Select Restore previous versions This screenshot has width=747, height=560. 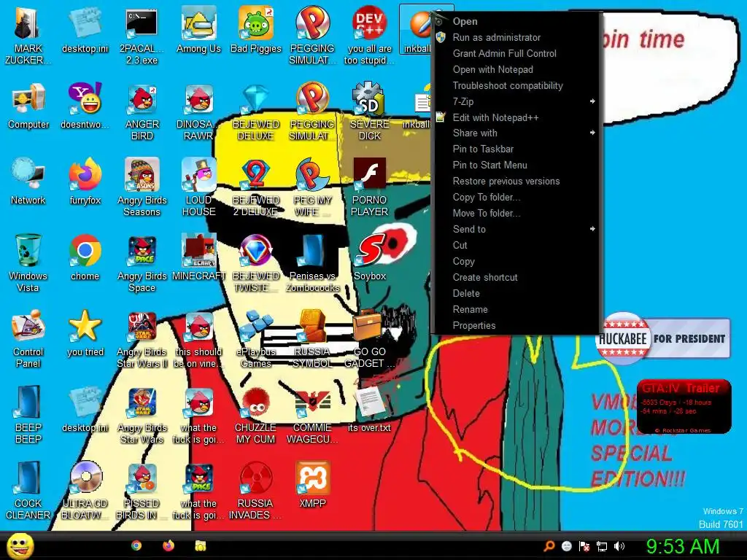(x=516, y=181)
